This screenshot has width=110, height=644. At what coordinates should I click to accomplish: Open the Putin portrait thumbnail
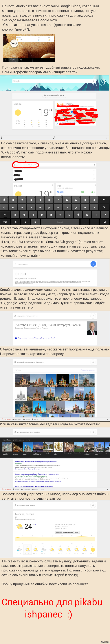(92, 328)
